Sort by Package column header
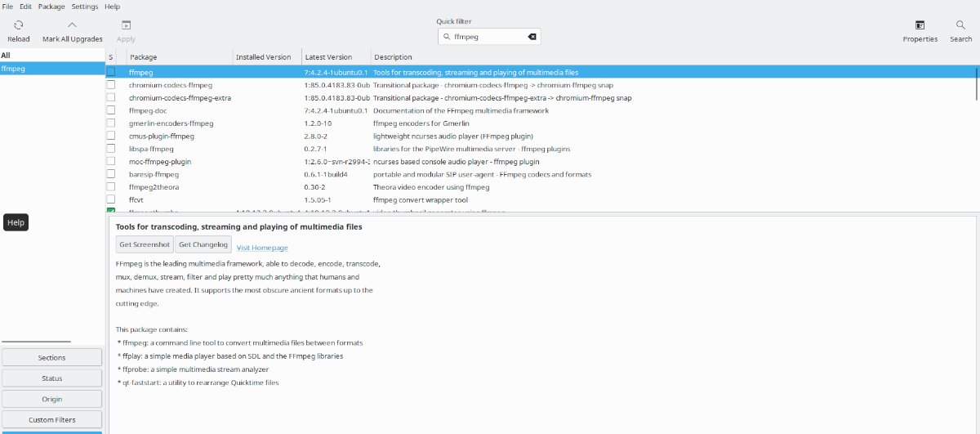980x434 pixels. [x=179, y=57]
